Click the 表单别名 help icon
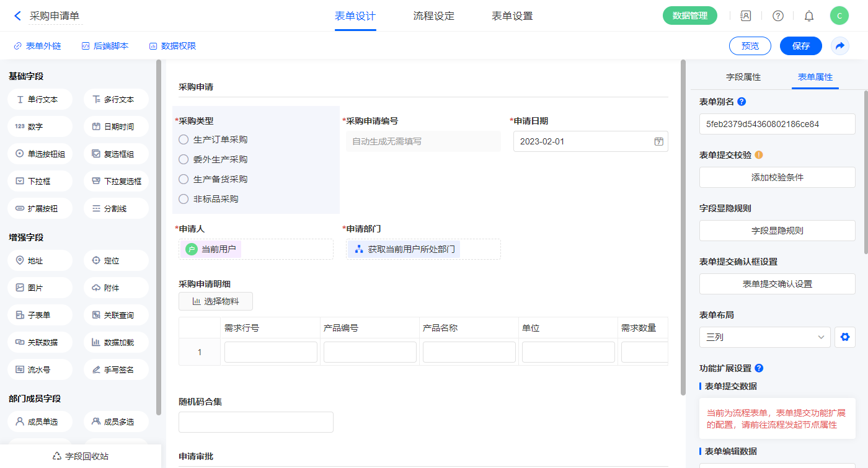The width and height of the screenshot is (868, 468). point(742,102)
